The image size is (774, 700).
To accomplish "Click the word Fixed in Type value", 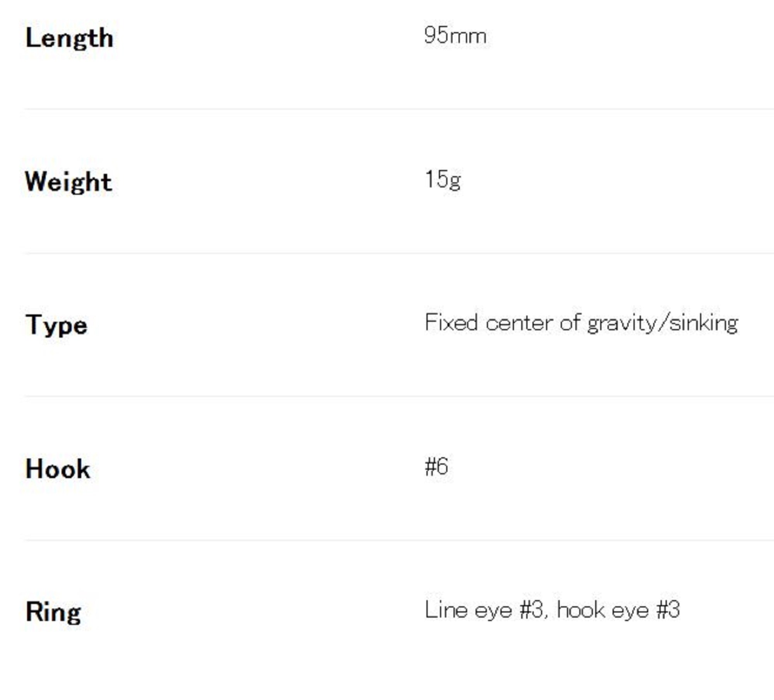I will [x=451, y=323].
